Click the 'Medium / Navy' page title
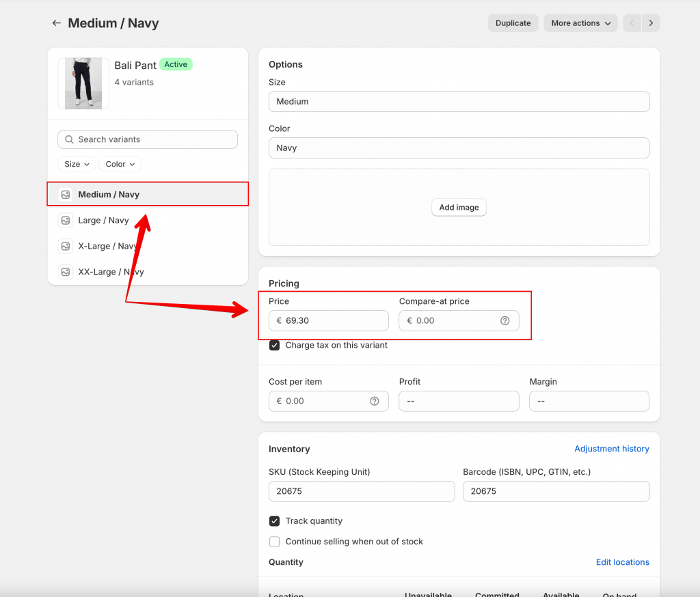This screenshot has height=597, width=700. click(113, 23)
